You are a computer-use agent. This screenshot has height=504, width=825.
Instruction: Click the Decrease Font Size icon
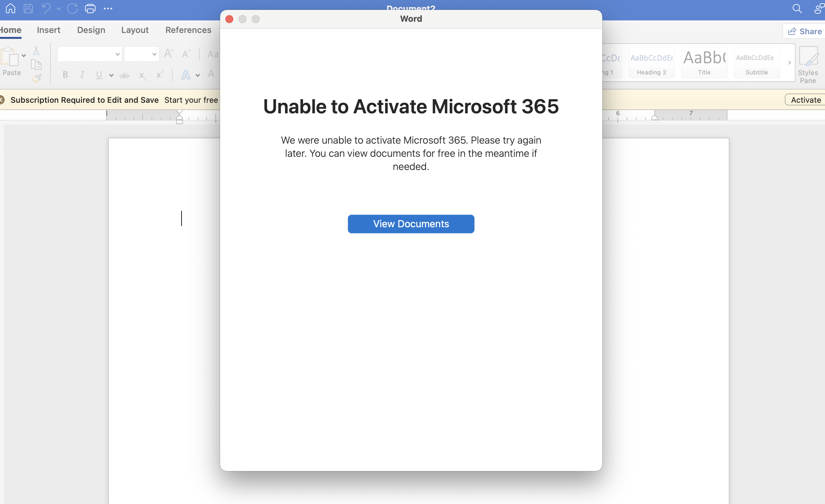point(186,54)
